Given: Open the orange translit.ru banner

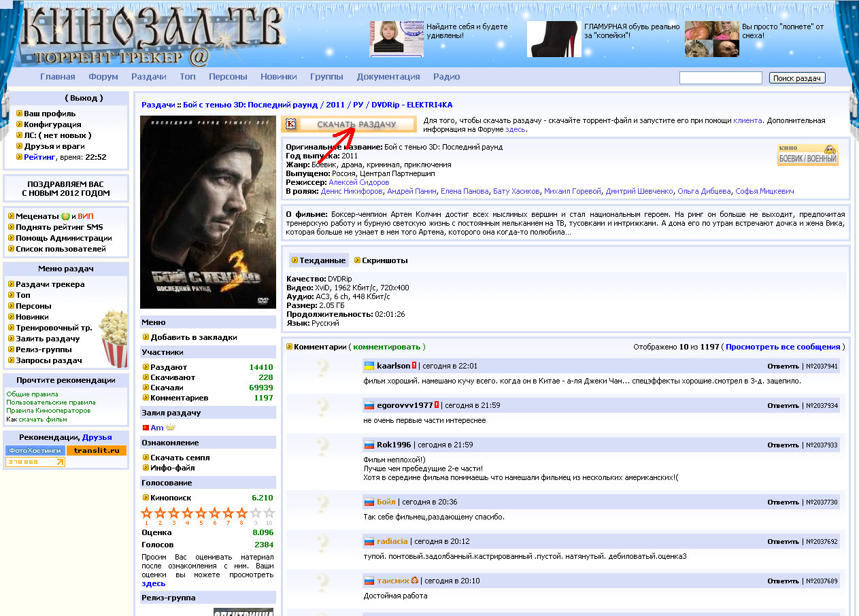Looking at the screenshot, I should (96, 450).
